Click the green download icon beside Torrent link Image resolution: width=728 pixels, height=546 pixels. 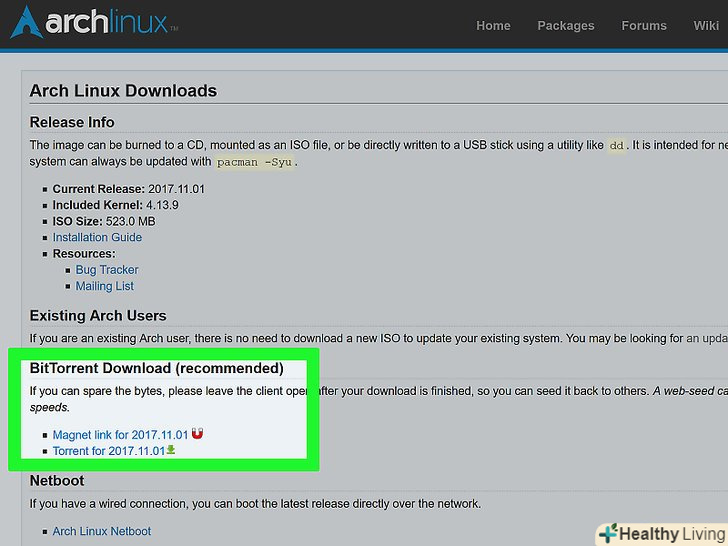pyautogui.click(x=171, y=449)
